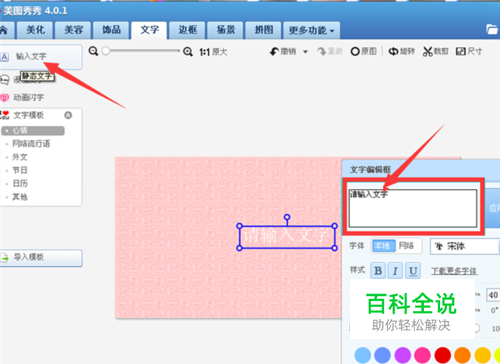Select 本地 local font toggle

(x=383, y=246)
